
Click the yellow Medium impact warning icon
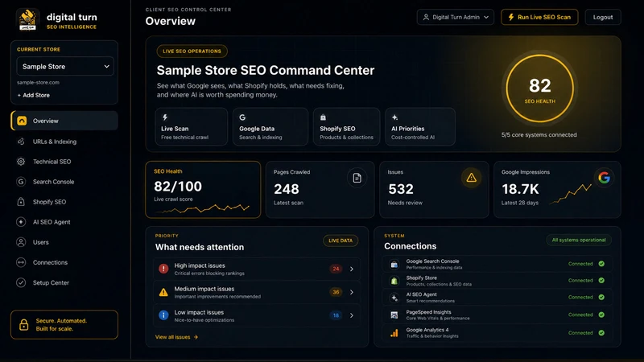coord(163,292)
